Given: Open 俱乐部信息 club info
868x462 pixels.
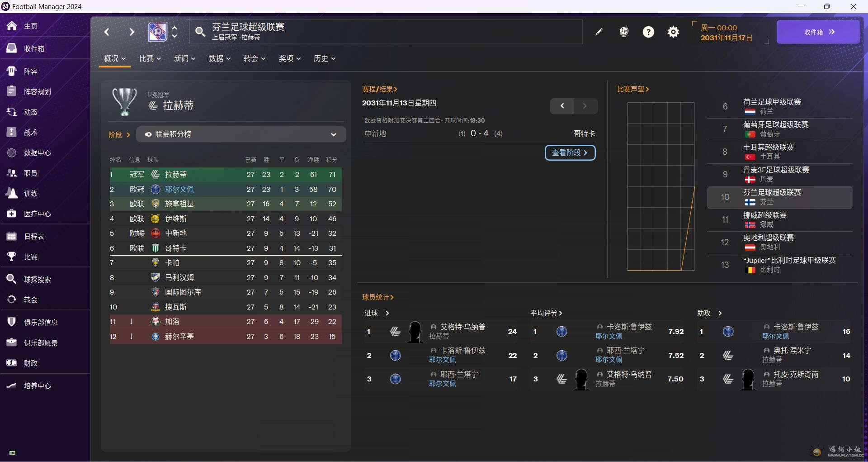Looking at the screenshot, I should pyautogui.click(x=41, y=322).
